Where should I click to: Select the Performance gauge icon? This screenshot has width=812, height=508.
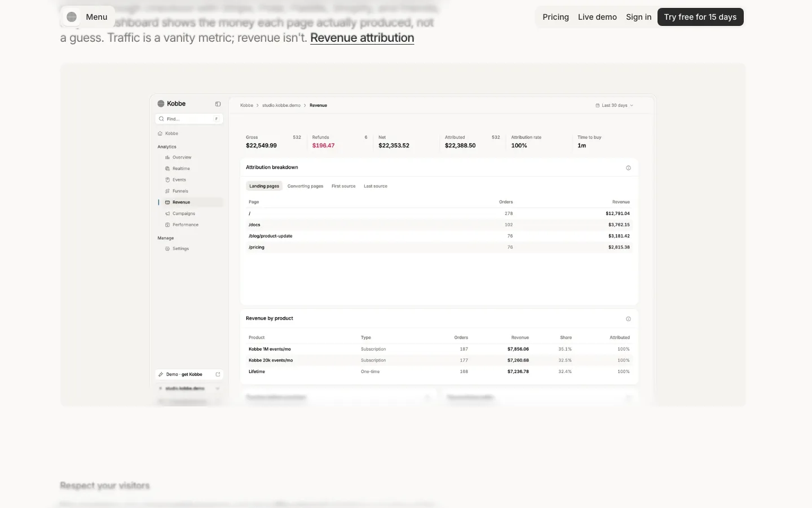coord(167,225)
